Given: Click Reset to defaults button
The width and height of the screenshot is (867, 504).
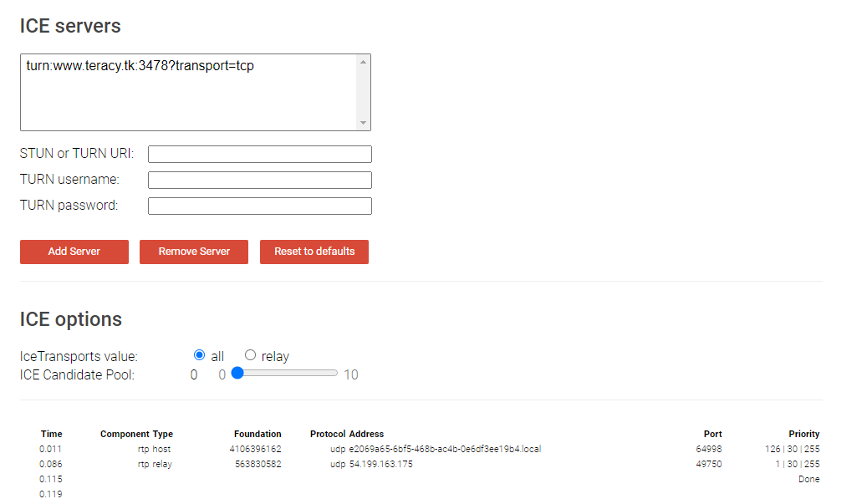Looking at the screenshot, I should pos(314,252).
